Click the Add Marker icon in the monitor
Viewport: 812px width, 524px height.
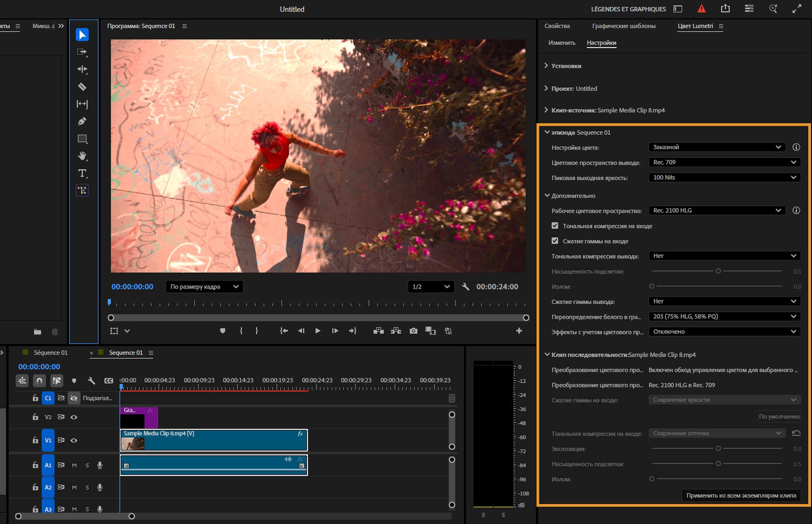coord(223,331)
